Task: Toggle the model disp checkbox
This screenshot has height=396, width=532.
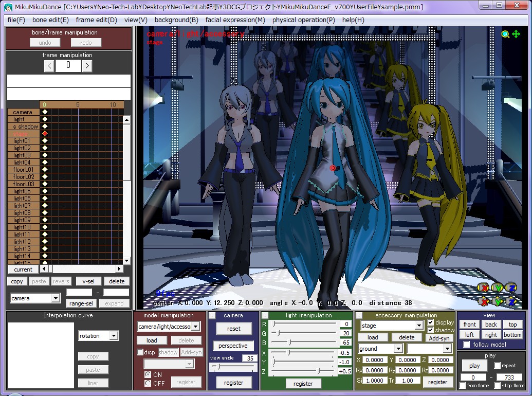Action: click(140, 352)
